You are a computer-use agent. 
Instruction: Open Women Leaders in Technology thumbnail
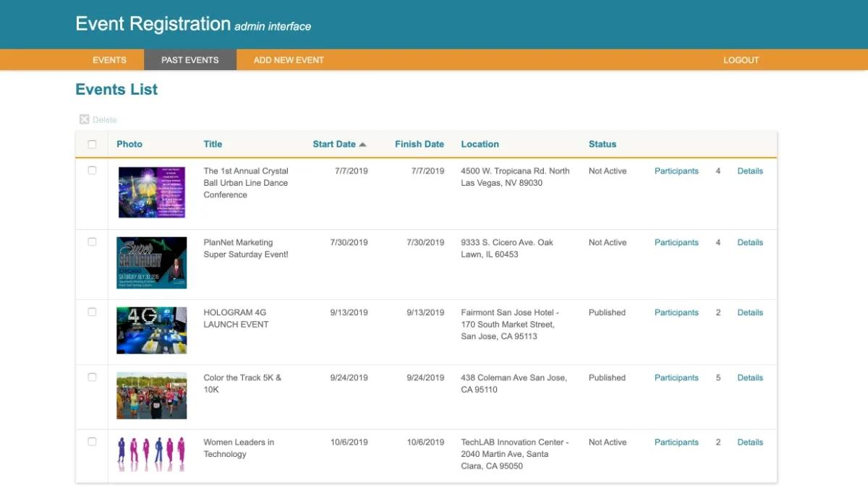pos(152,454)
